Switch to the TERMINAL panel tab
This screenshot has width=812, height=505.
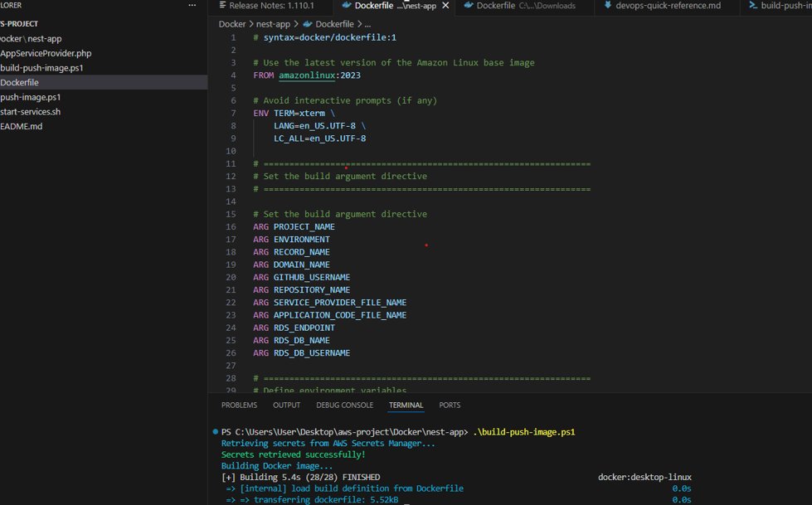pyautogui.click(x=406, y=405)
